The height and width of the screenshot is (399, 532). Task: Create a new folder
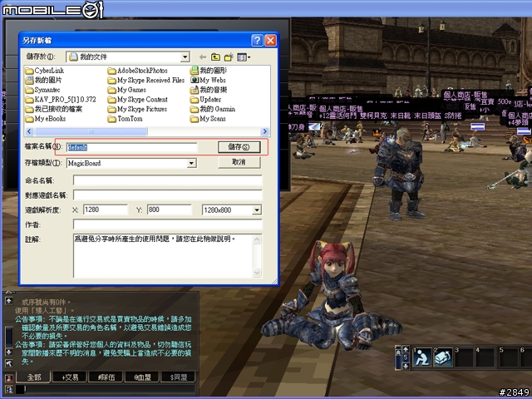[229, 57]
